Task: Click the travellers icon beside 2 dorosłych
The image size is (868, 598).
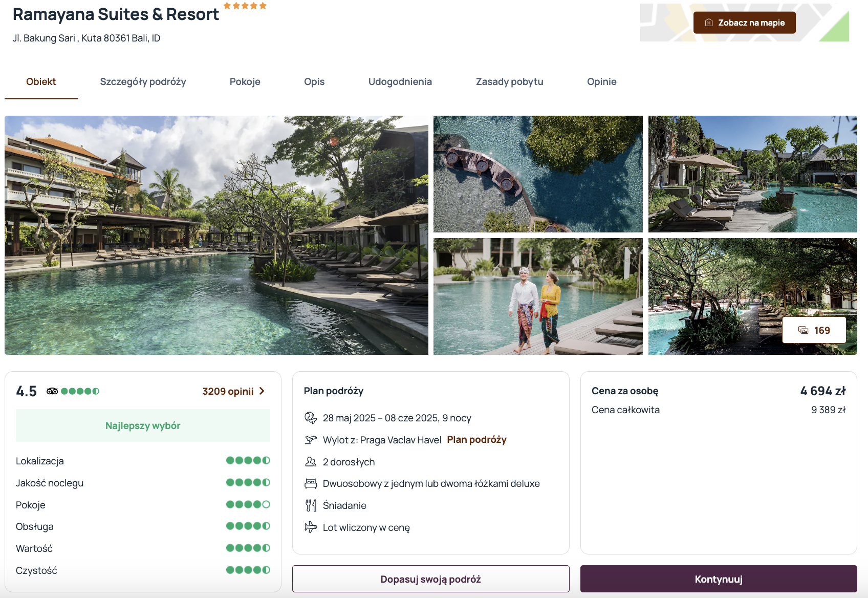Action: coord(311,462)
